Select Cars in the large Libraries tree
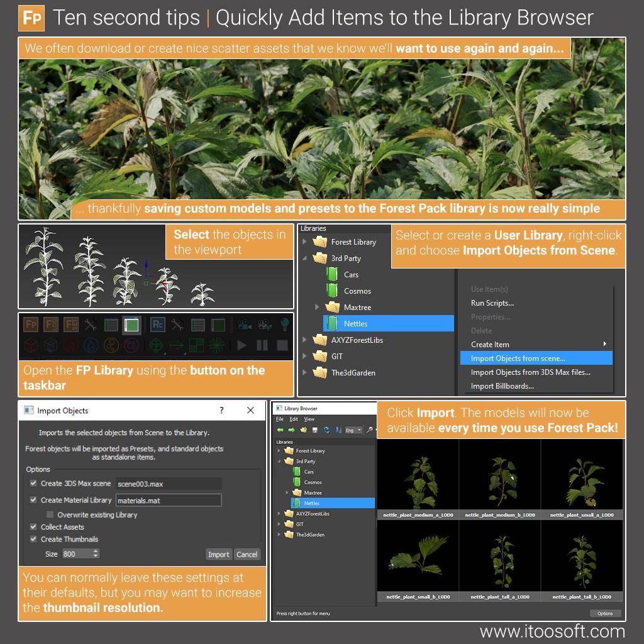This screenshot has width=644, height=644. coord(351,274)
